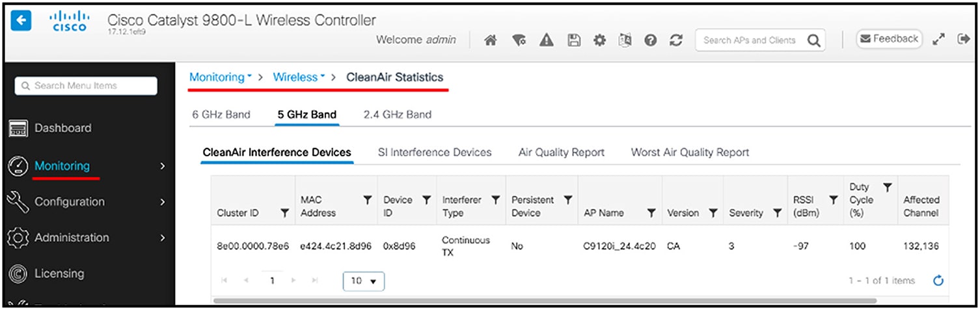Click the Dashboard sidebar icon

[17, 128]
